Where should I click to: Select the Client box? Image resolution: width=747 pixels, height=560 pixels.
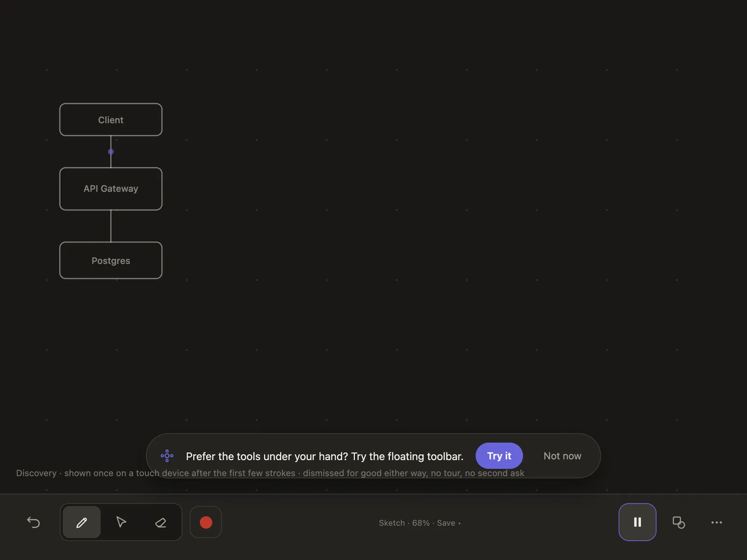click(x=111, y=120)
